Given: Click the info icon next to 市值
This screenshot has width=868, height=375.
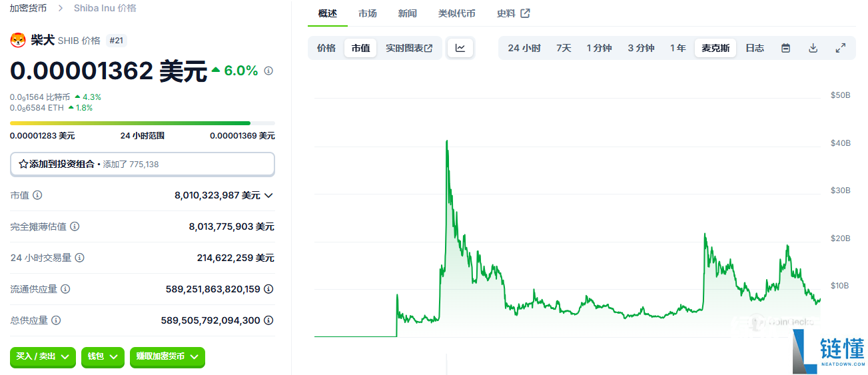Looking at the screenshot, I should (38, 195).
